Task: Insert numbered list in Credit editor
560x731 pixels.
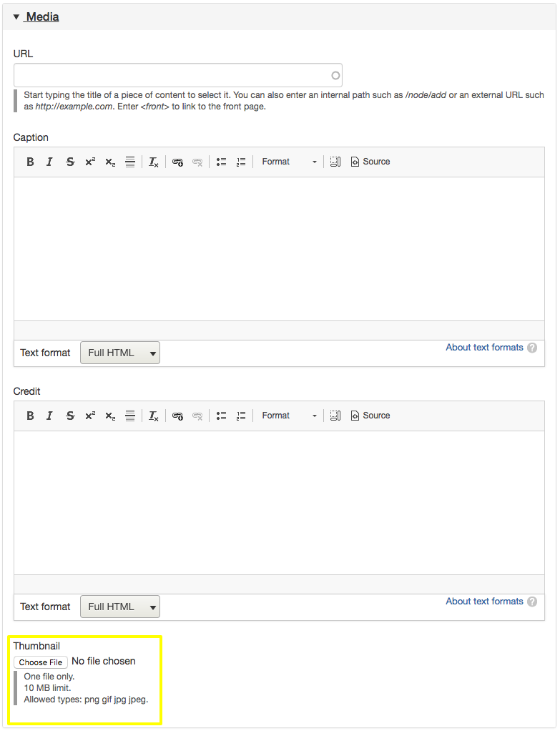Action: pyautogui.click(x=241, y=416)
